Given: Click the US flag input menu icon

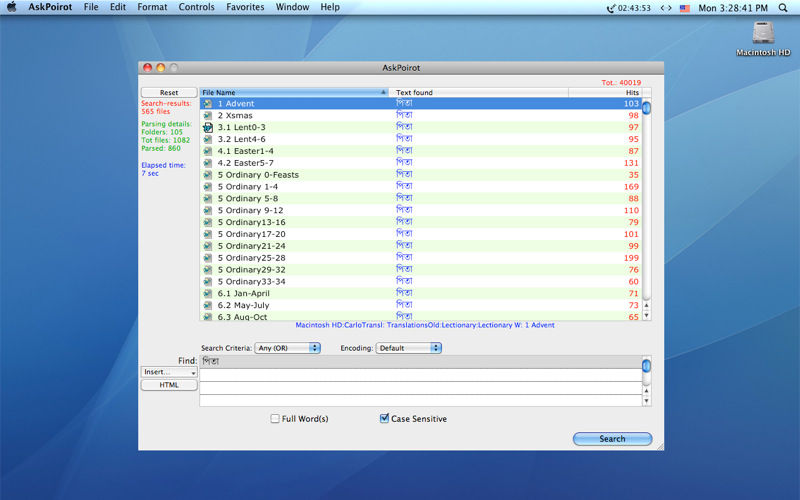Looking at the screenshot, I should pyautogui.click(x=685, y=8).
